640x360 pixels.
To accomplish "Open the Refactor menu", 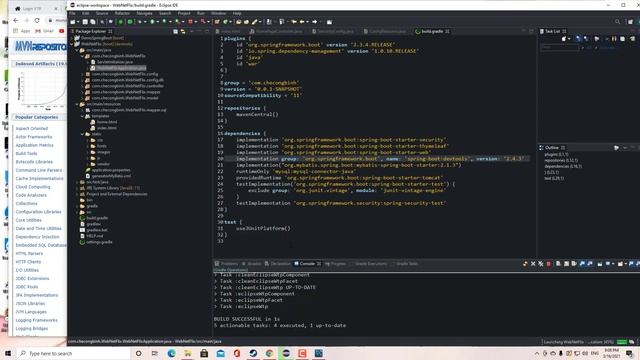I will [122, 13].
